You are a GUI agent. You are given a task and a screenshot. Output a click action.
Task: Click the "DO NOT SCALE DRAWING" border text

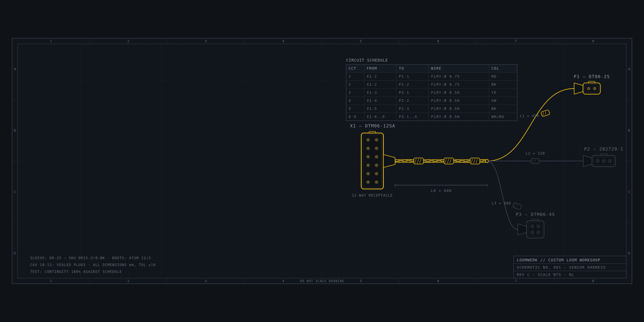click(x=322, y=281)
